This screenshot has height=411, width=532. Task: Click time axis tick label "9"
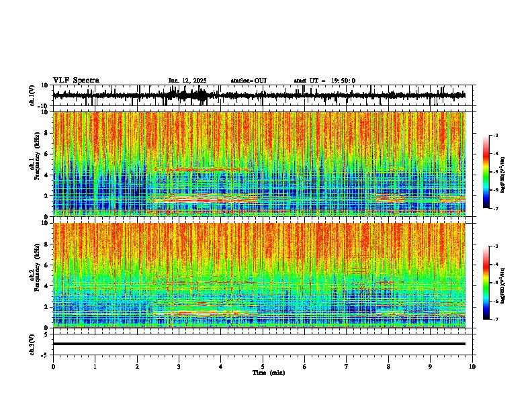pyautogui.click(x=430, y=367)
